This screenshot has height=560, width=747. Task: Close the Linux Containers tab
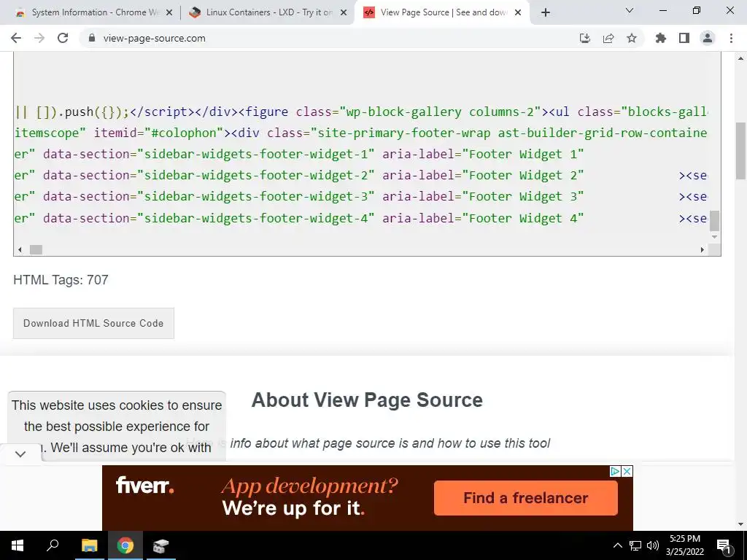(343, 13)
